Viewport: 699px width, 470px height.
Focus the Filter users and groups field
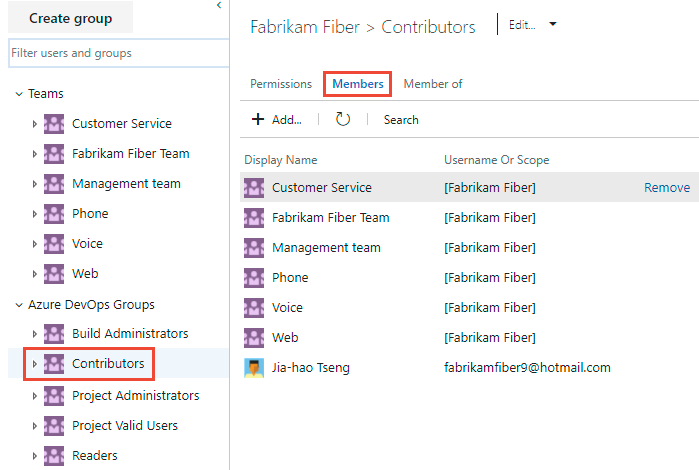119,53
